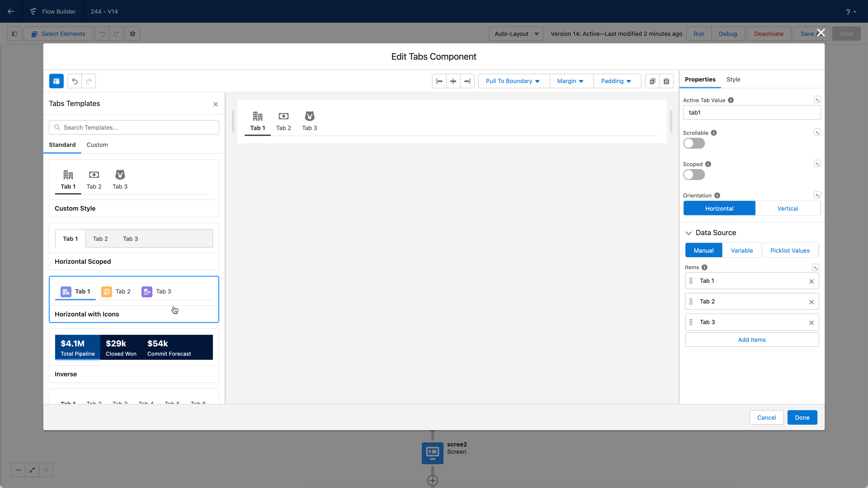Click info icon next to Scrollable
868x488 pixels.
(x=714, y=133)
